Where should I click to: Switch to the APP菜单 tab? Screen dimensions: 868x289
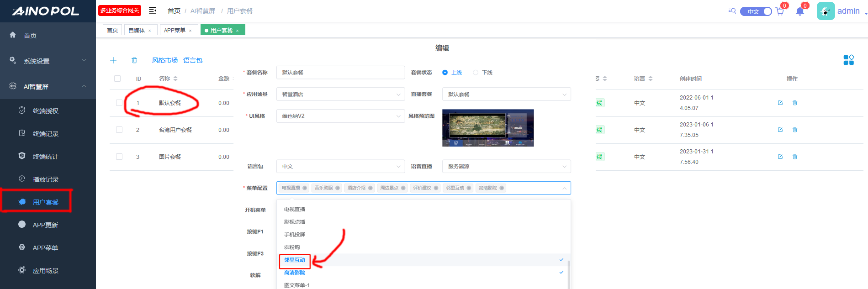coord(175,30)
